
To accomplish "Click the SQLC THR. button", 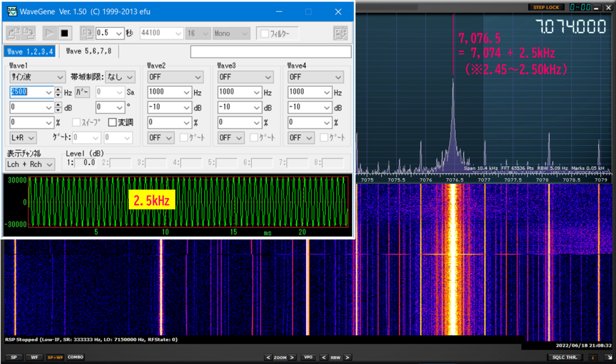I will click(x=565, y=357).
